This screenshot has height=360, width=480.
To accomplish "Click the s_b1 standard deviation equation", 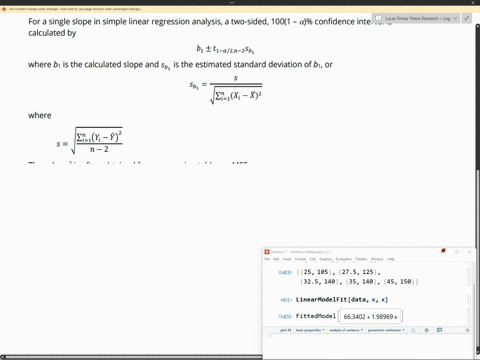I will pos(226,89).
